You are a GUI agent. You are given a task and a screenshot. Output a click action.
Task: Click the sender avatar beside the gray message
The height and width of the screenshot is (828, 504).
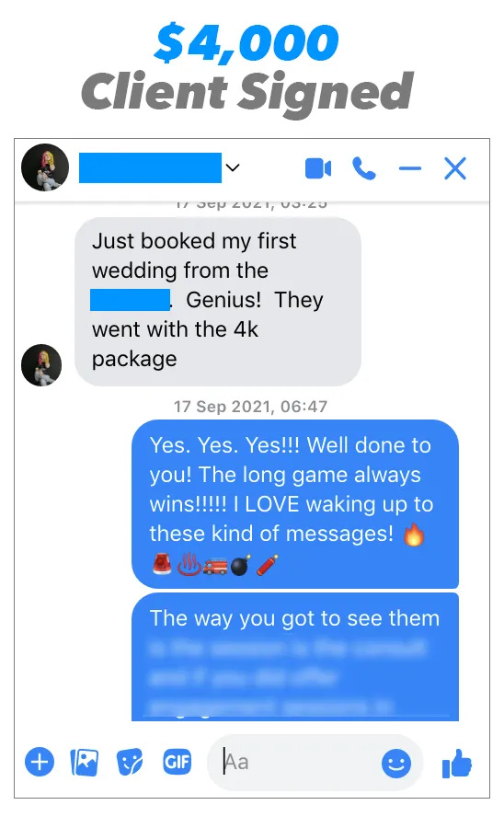(41, 365)
